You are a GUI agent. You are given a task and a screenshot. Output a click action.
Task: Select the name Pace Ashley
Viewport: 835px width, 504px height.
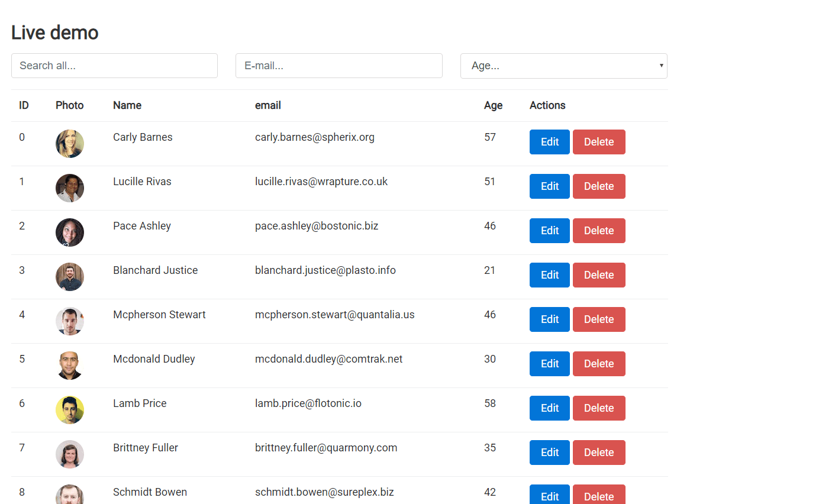(142, 226)
